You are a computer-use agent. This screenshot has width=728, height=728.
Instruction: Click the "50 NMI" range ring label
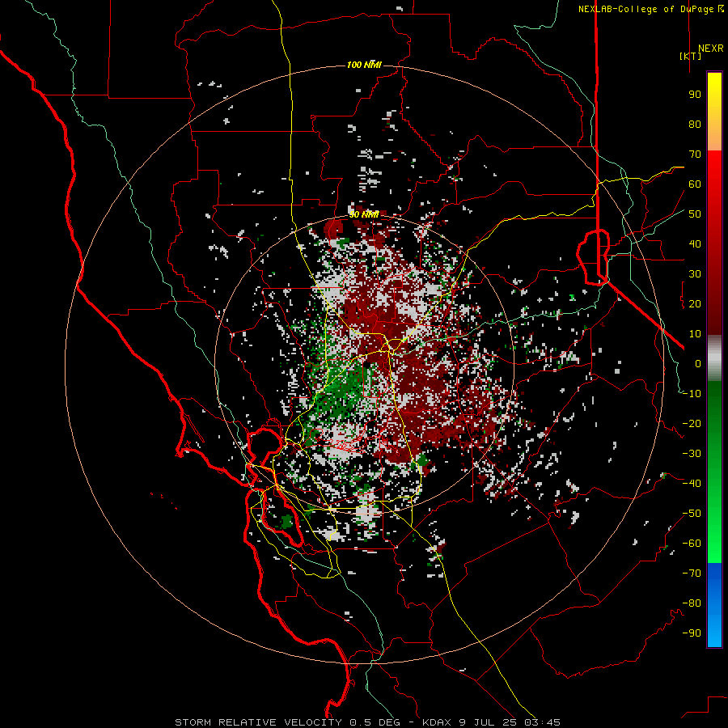365,214
